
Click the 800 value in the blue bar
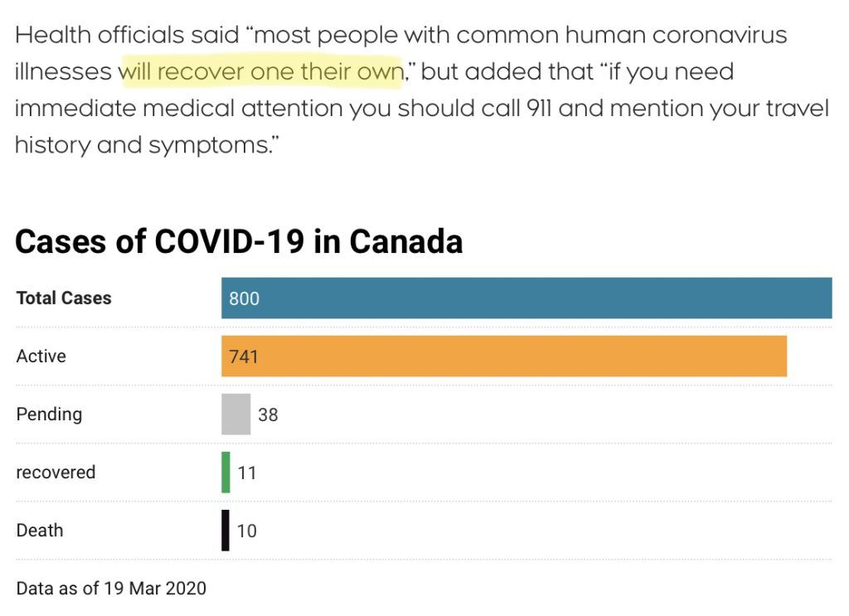245,298
